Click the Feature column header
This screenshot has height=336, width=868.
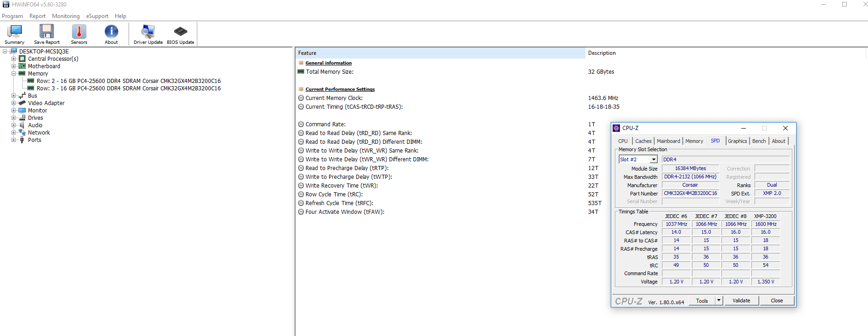(x=440, y=53)
